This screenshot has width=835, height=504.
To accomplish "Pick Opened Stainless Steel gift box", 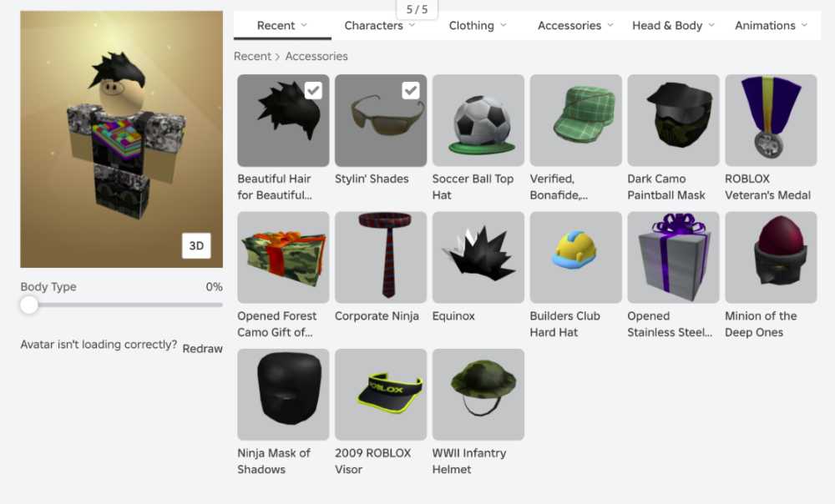I will click(x=673, y=258).
